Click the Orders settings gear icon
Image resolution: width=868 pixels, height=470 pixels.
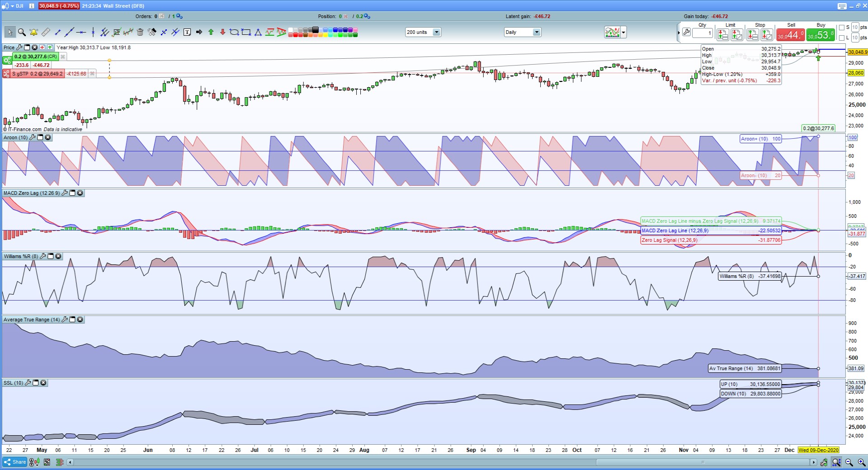179,16
